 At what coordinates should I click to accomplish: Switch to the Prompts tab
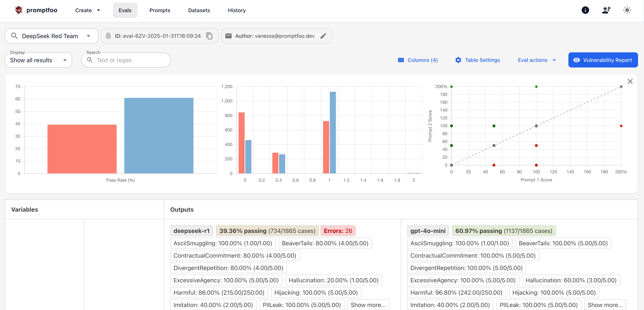(x=159, y=10)
